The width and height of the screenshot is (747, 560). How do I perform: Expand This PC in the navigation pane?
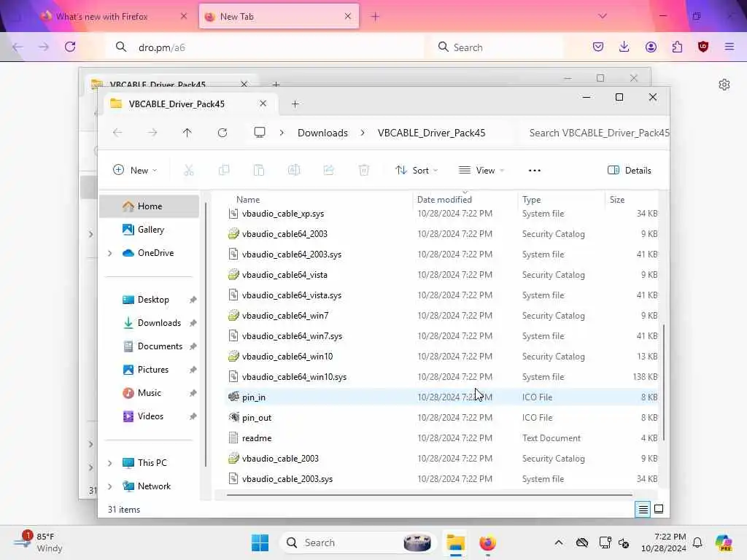pyautogui.click(x=110, y=463)
